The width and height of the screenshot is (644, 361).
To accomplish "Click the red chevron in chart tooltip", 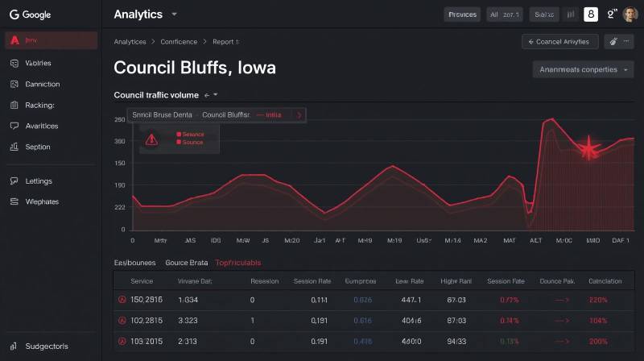I will tap(299, 115).
